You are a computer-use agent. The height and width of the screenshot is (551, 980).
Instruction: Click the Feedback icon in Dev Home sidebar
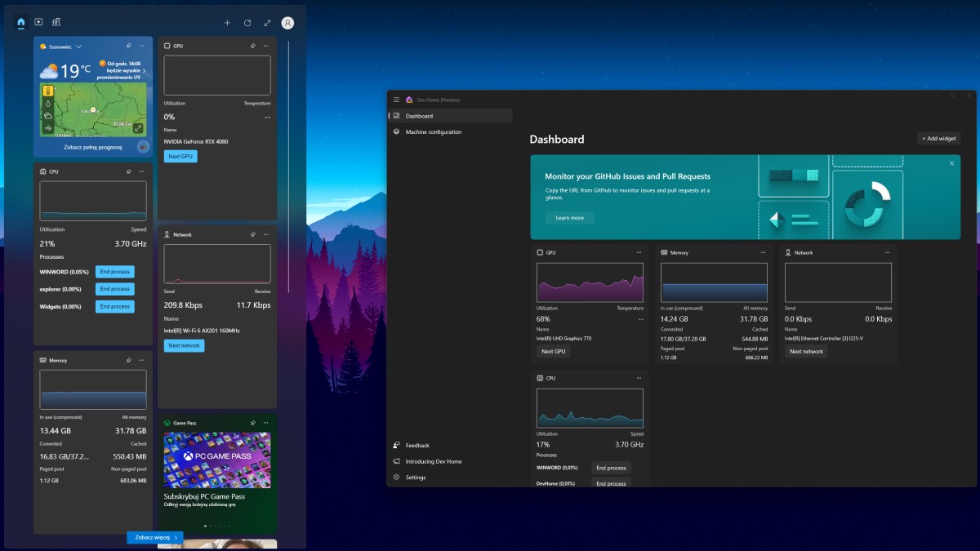point(397,445)
